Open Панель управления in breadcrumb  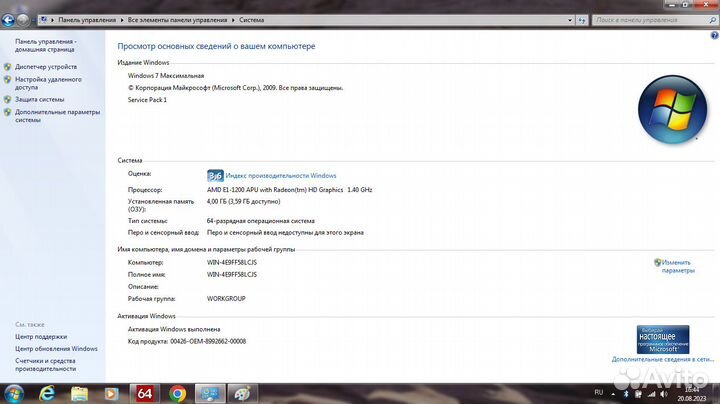click(x=87, y=20)
